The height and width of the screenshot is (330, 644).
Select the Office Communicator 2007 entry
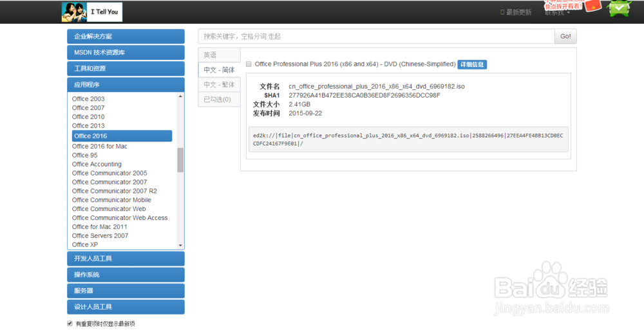pyautogui.click(x=109, y=182)
